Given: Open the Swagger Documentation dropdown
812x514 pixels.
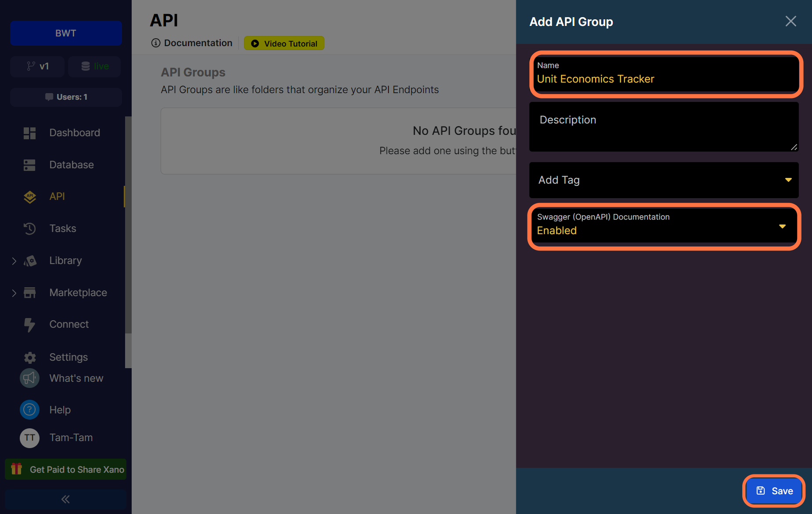Looking at the screenshot, I should point(664,227).
